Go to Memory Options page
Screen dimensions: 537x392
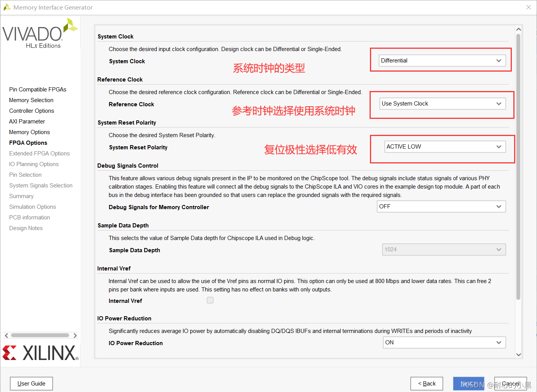(x=29, y=132)
